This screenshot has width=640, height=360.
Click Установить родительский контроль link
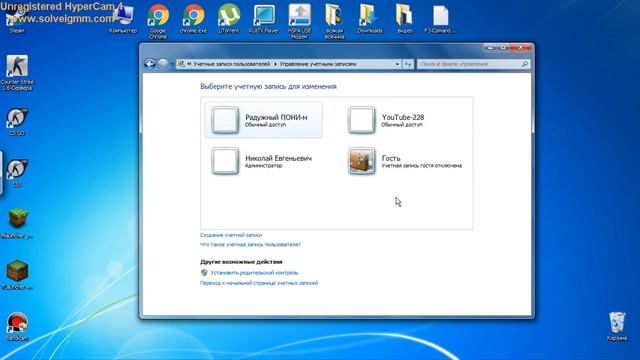point(254,273)
